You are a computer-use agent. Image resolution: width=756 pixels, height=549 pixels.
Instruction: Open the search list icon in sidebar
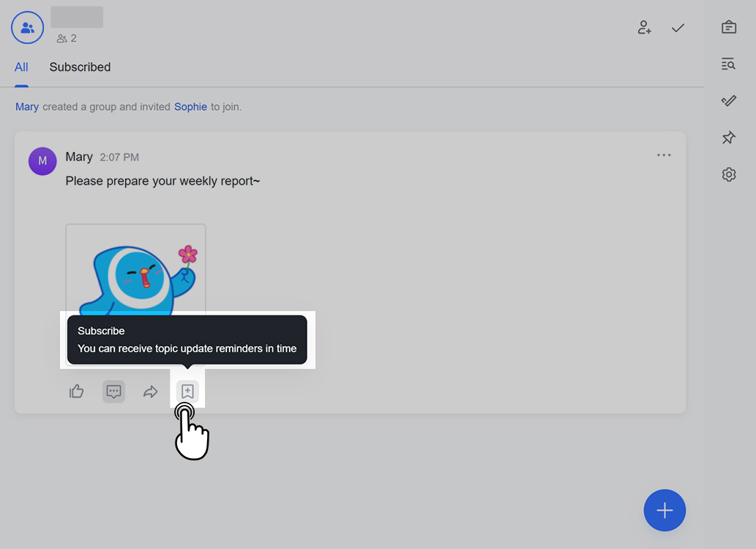(x=728, y=64)
